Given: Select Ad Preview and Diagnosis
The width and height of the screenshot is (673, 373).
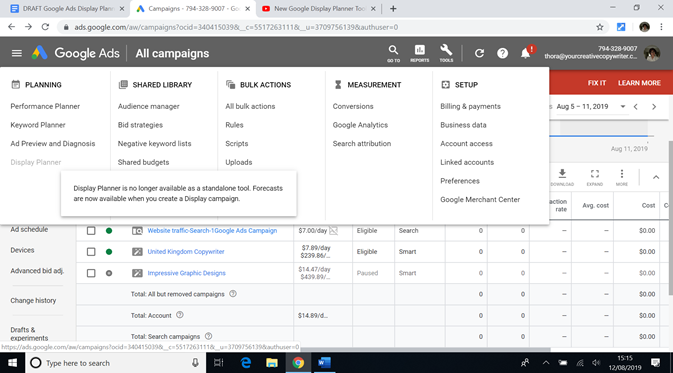Looking at the screenshot, I should [x=53, y=143].
